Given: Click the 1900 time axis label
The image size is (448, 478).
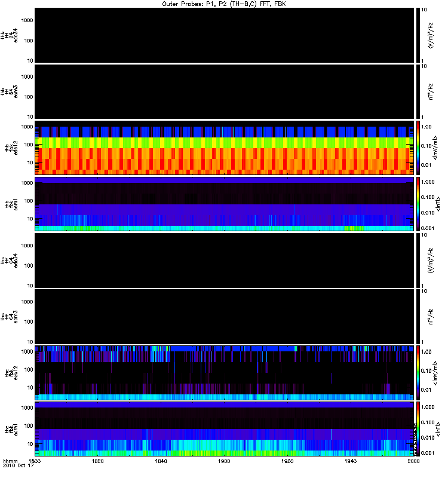Looking at the screenshot, I should 224,461.
